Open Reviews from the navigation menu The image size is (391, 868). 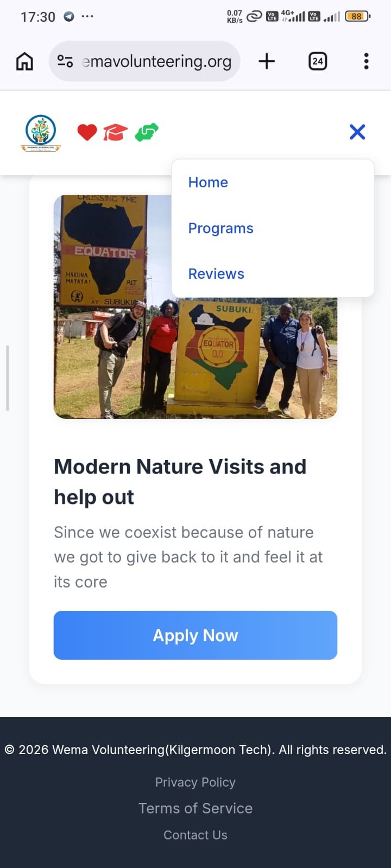coord(216,274)
